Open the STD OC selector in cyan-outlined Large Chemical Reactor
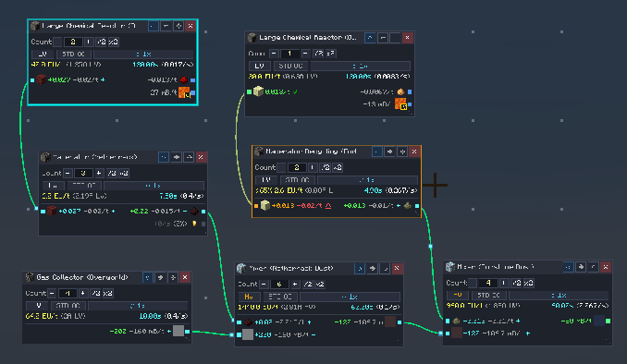 (x=74, y=54)
